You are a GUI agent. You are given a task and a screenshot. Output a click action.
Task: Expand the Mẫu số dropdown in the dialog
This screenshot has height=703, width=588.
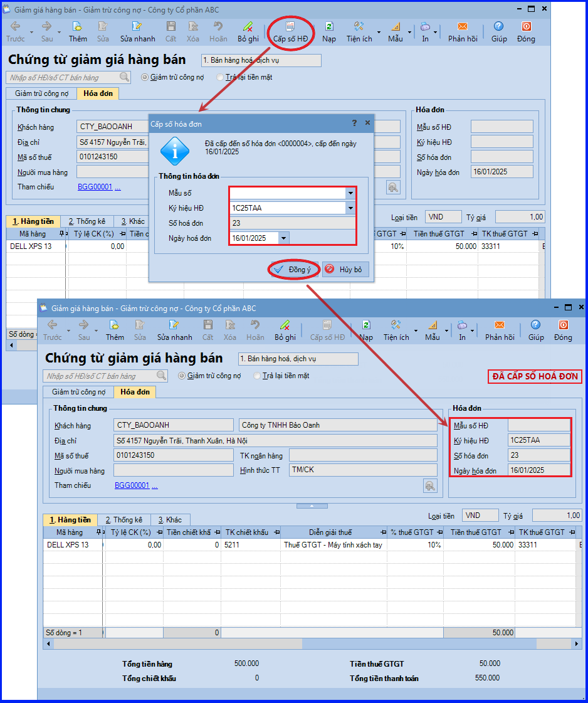point(350,193)
